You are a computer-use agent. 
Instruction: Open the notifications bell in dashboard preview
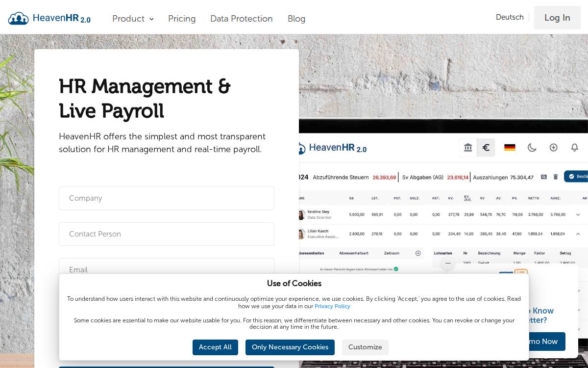[575, 147]
